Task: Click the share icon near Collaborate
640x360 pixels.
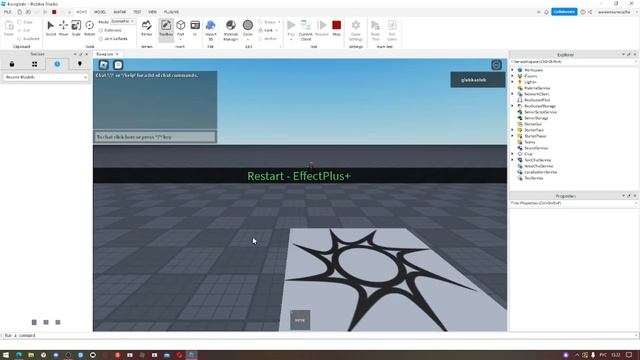Action: click(590, 12)
